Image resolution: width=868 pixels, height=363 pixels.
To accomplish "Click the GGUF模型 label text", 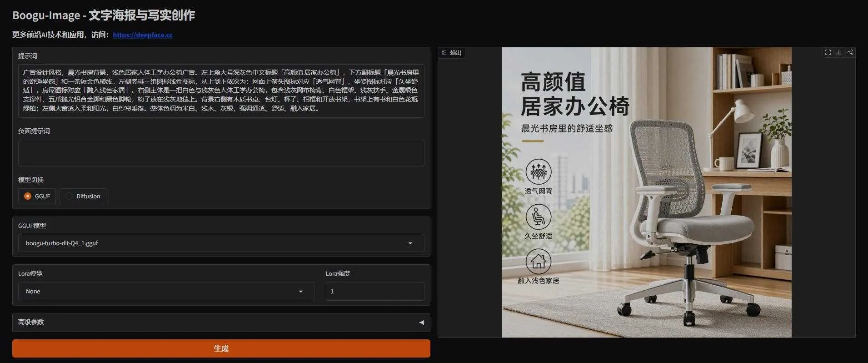I will [32, 226].
